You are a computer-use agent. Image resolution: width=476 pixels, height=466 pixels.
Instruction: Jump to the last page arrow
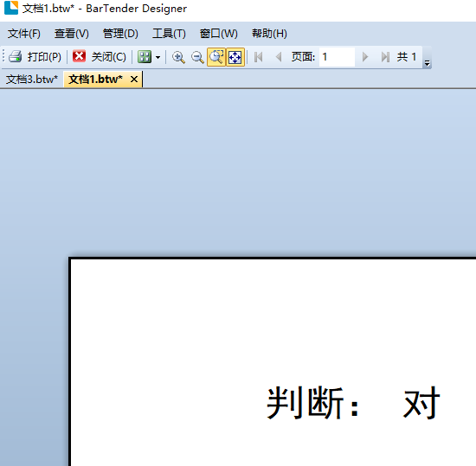click(385, 57)
